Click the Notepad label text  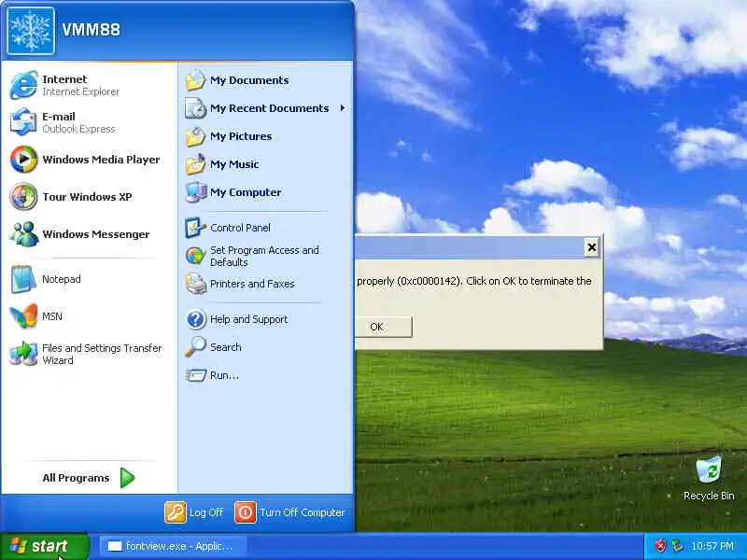coord(61,279)
